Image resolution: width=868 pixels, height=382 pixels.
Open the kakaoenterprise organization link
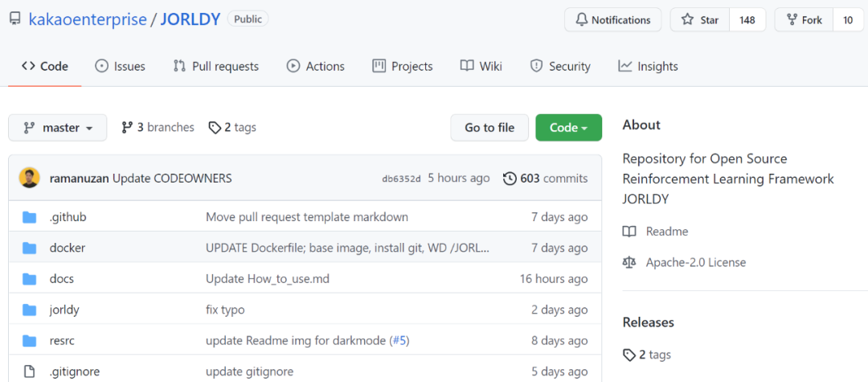coord(88,20)
